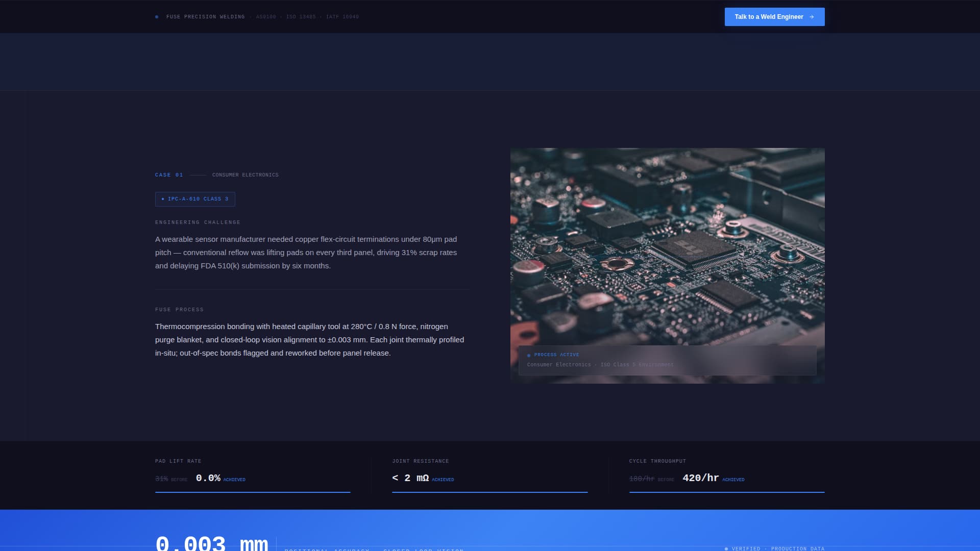Click the CASE 01 label

point(169,175)
